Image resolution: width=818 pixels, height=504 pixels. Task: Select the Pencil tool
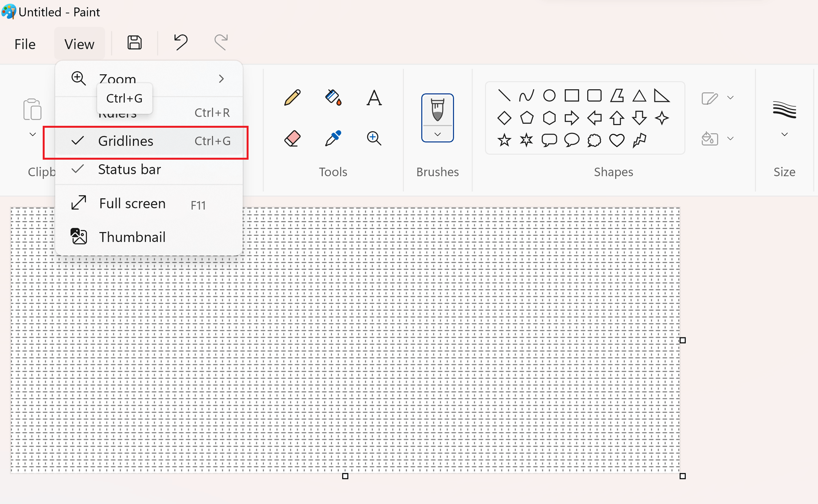292,97
